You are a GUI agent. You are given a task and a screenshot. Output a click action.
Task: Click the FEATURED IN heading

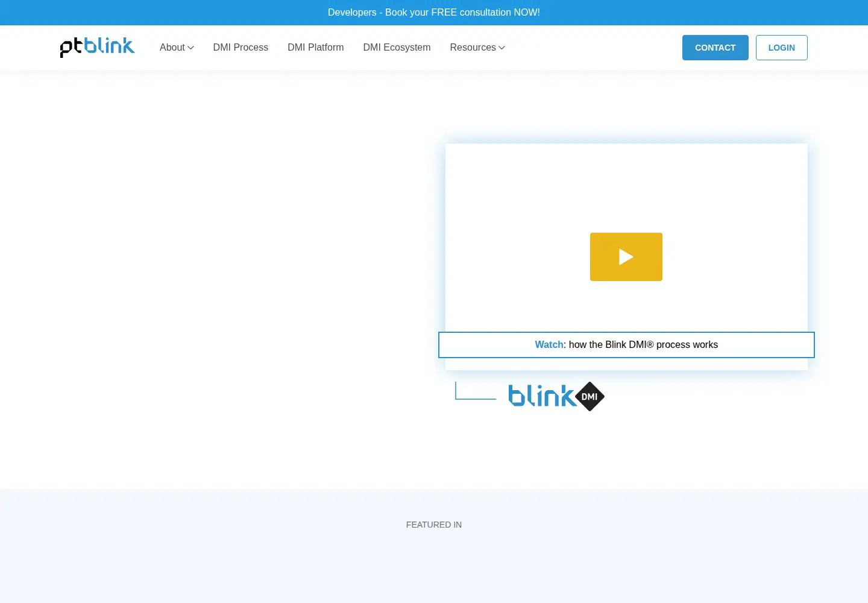tap(434, 525)
